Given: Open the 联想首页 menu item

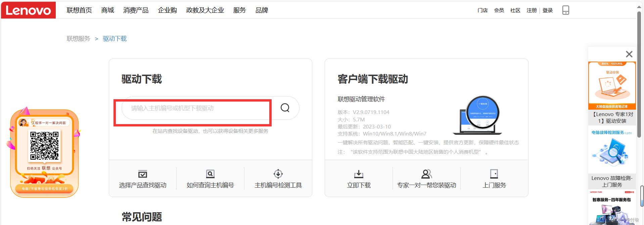Looking at the screenshot, I should pyautogui.click(x=79, y=10).
